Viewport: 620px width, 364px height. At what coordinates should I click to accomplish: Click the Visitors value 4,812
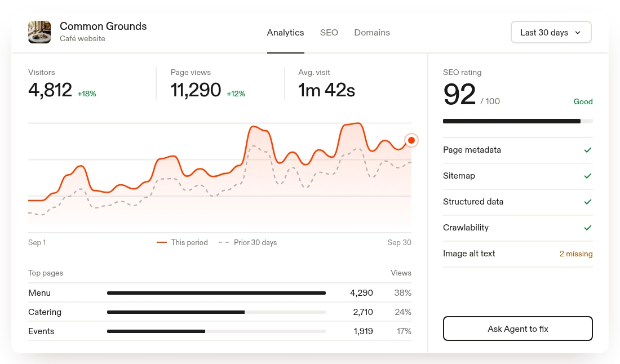tap(50, 90)
